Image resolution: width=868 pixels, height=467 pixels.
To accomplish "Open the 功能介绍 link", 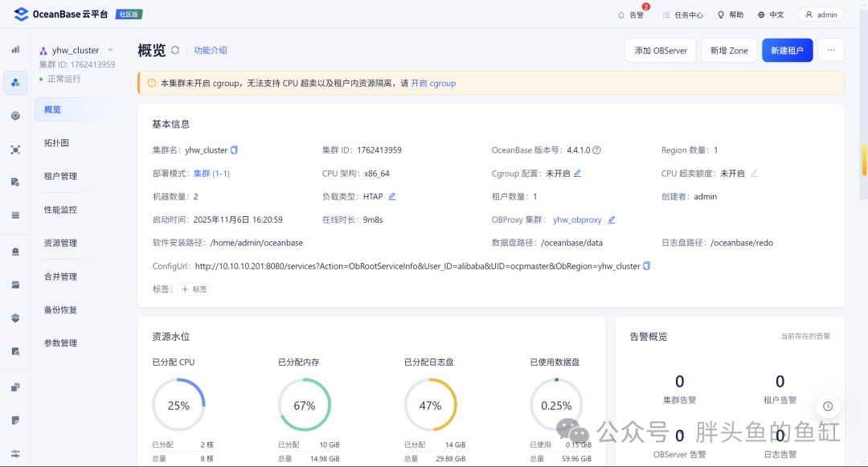I will pyautogui.click(x=211, y=51).
